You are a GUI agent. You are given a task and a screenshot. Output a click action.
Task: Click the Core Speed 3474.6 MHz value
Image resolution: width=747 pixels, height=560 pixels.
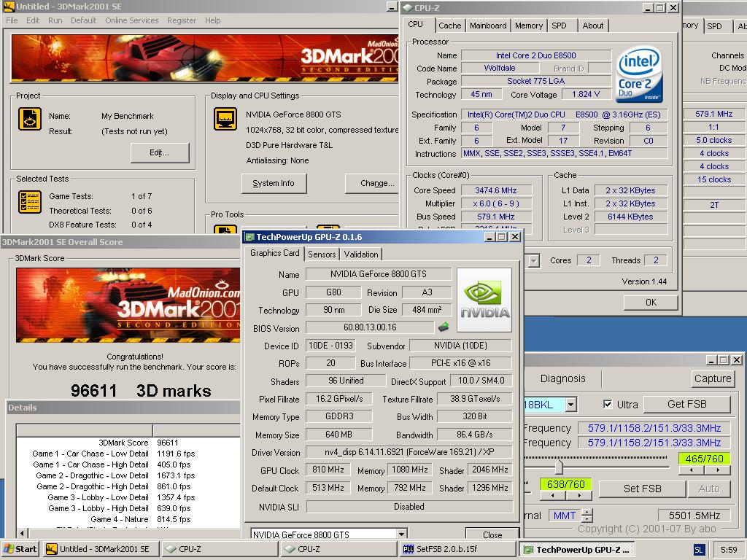tap(496, 190)
